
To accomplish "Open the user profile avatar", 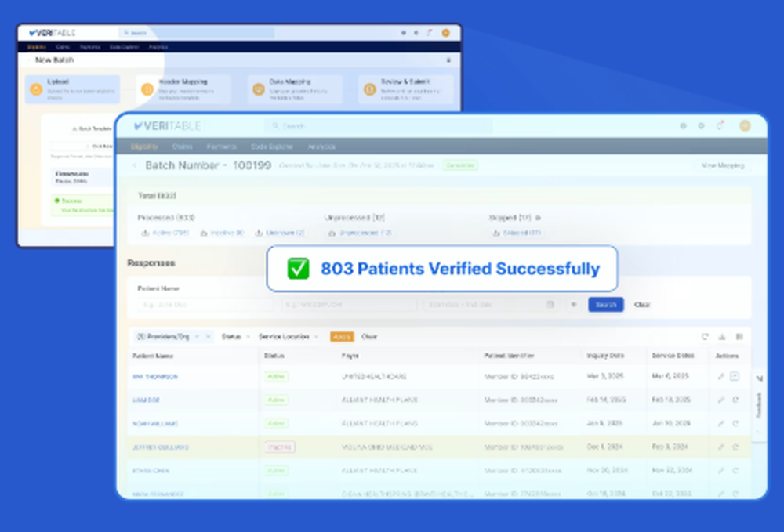I will tap(745, 125).
